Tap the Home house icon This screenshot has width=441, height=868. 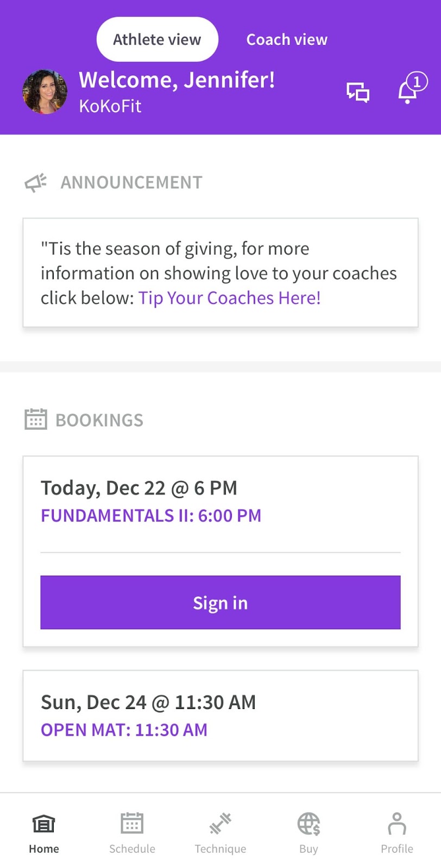[43, 824]
